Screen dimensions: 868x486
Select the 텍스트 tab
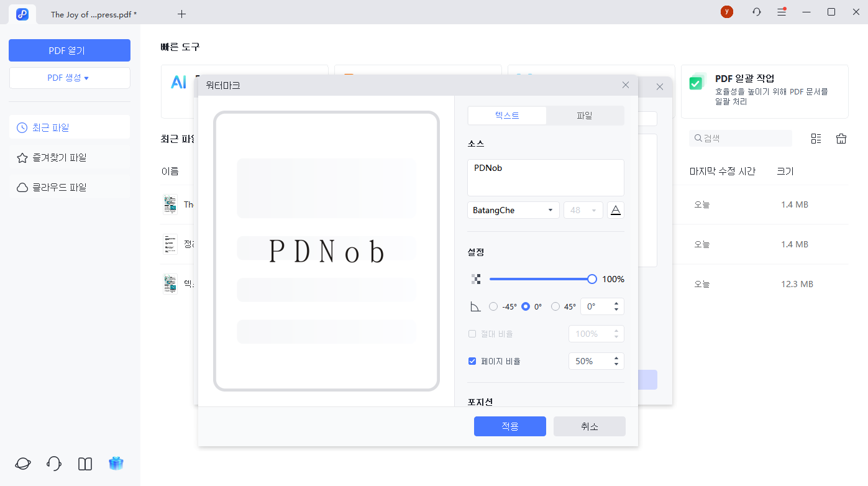[507, 116]
